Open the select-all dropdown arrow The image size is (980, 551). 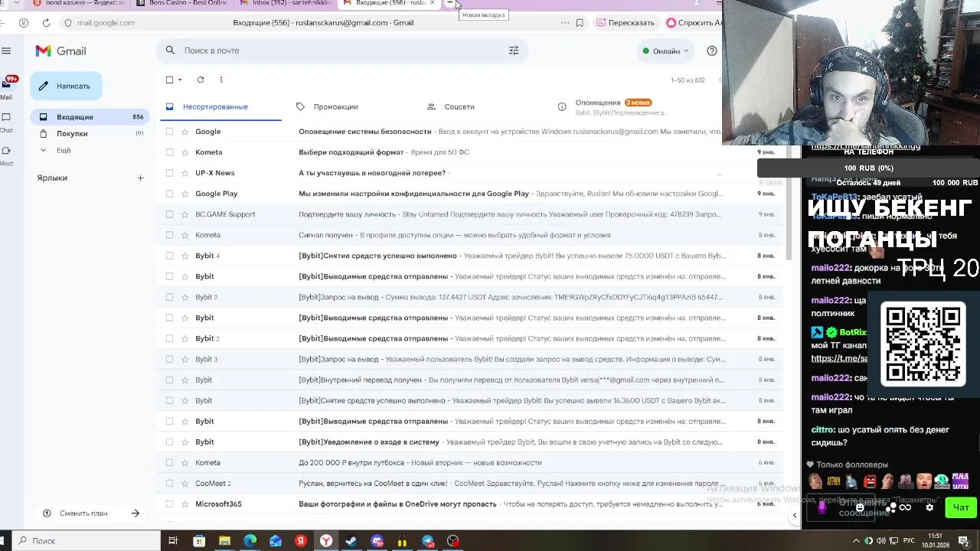click(180, 80)
